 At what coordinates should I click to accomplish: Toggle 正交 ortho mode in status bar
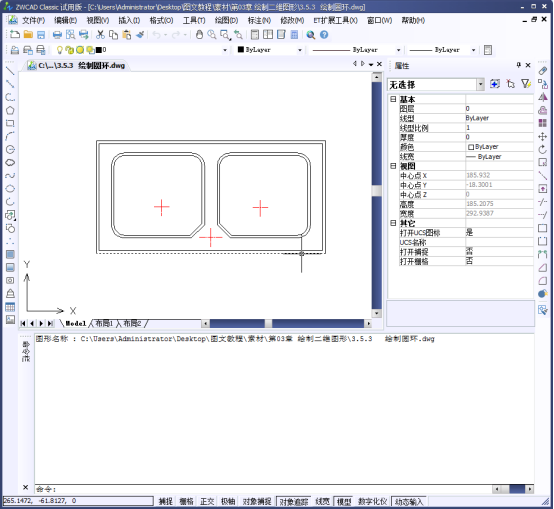[x=207, y=501]
